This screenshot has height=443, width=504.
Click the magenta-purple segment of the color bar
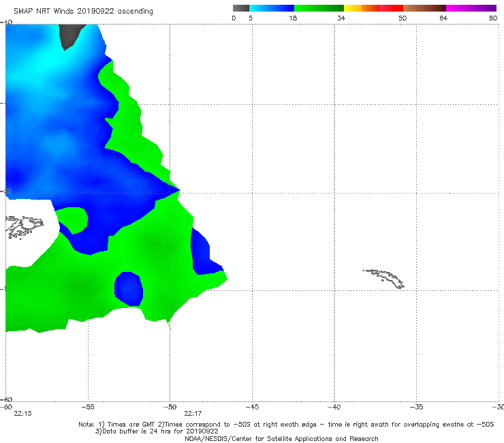point(471,8)
